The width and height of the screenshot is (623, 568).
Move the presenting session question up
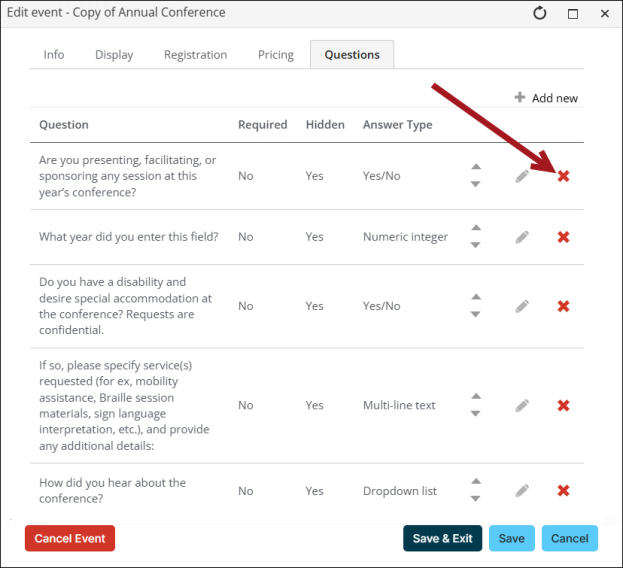[476, 167]
